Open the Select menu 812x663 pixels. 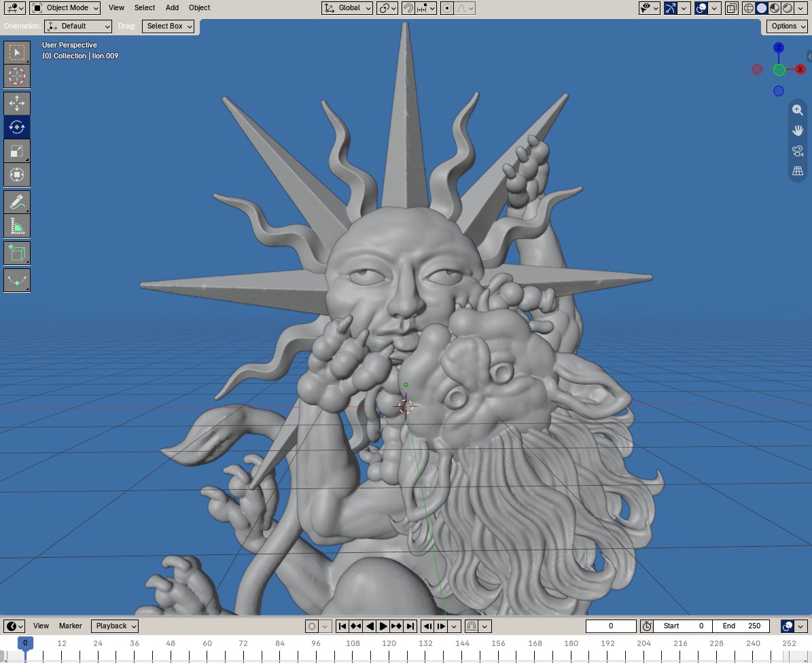click(145, 7)
